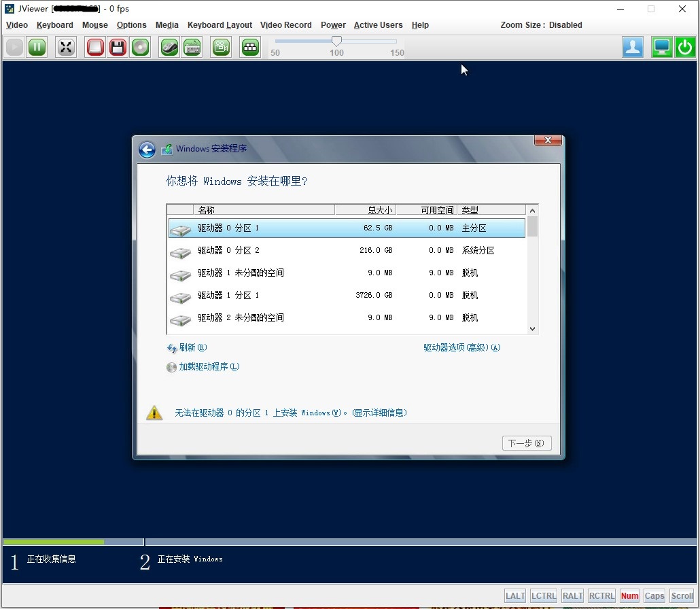Click the zoom slider handle at 100
Image resolution: width=700 pixels, height=609 pixels.
pyautogui.click(x=336, y=41)
